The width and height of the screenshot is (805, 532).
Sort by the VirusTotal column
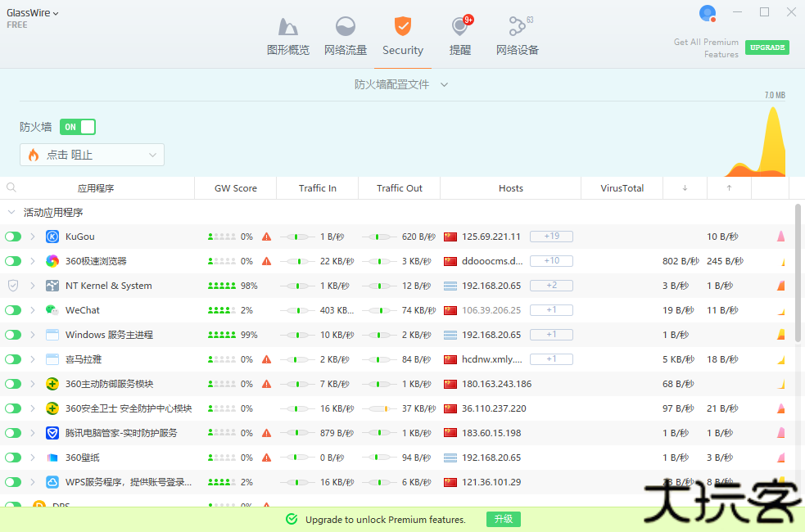tap(622, 188)
